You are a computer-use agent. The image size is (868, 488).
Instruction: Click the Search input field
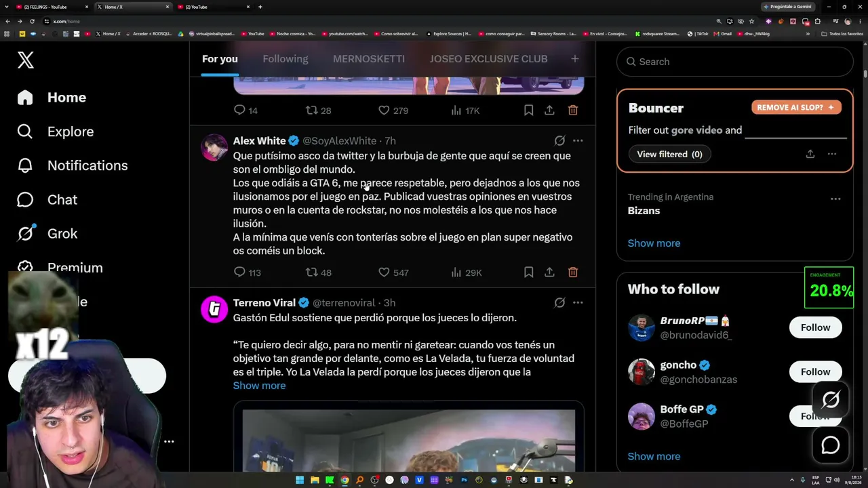pos(735,62)
